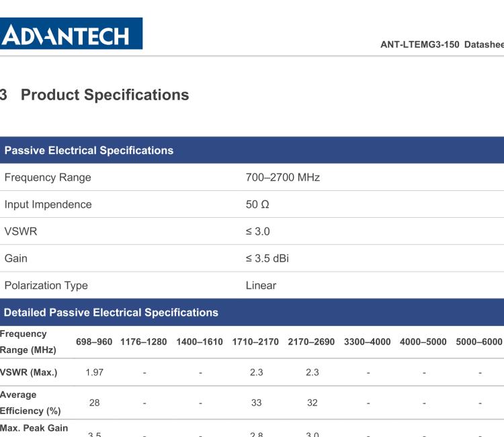Select the ≤ 3.5 dBi gain value
Viewport: 504px width, 437px height.
click(267, 258)
